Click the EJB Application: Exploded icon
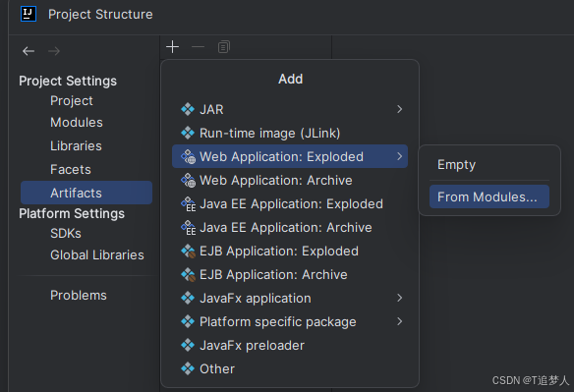This screenshot has width=574, height=392. tap(188, 252)
